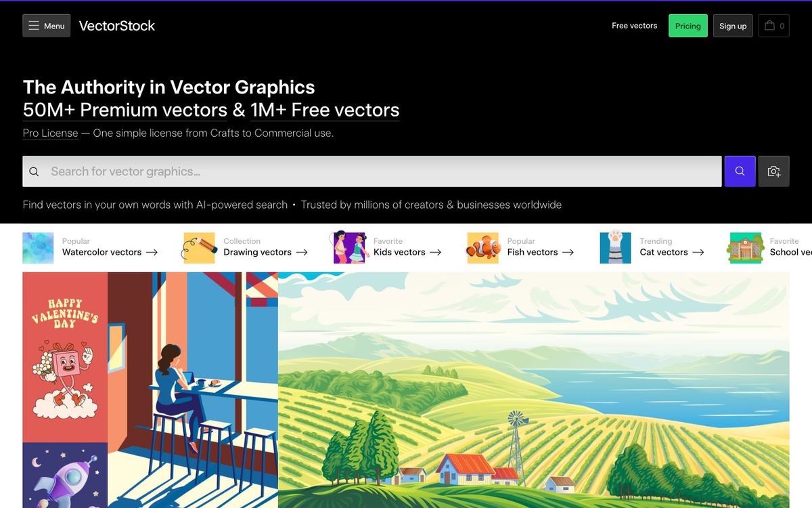Viewport: 812px width, 508px height.
Task: Click the arrow next to Watercolor vectors
Action: tap(152, 252)
